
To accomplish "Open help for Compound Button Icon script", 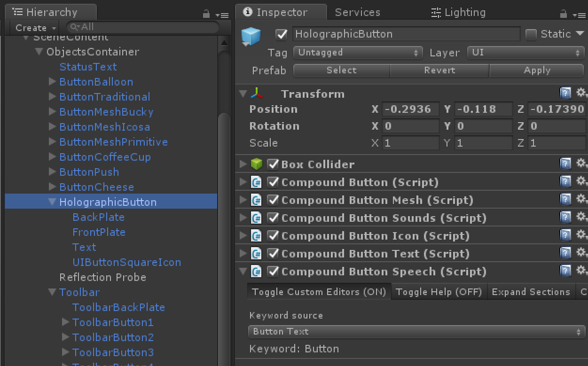I will pyautogui.click(x=565, y=235).
